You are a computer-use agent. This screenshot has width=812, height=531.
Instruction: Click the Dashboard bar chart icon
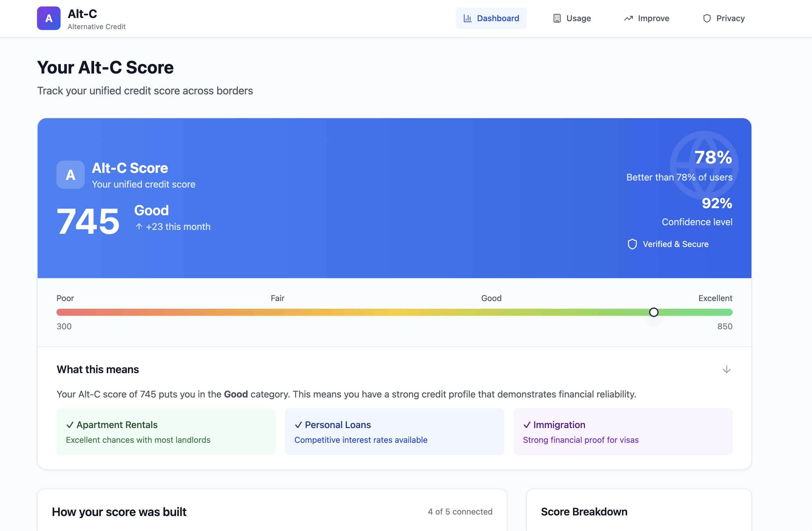click(x=467, y=19)
